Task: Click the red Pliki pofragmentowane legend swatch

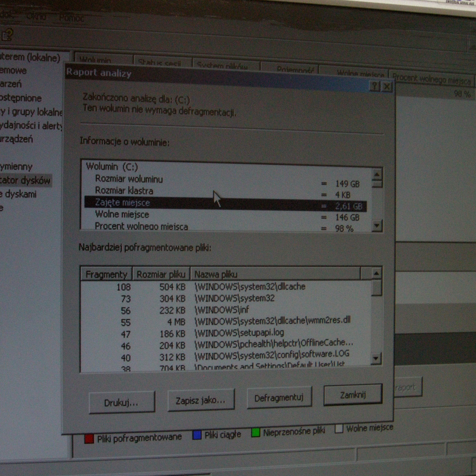Action: pyautogui.click(x=89, y=439)
